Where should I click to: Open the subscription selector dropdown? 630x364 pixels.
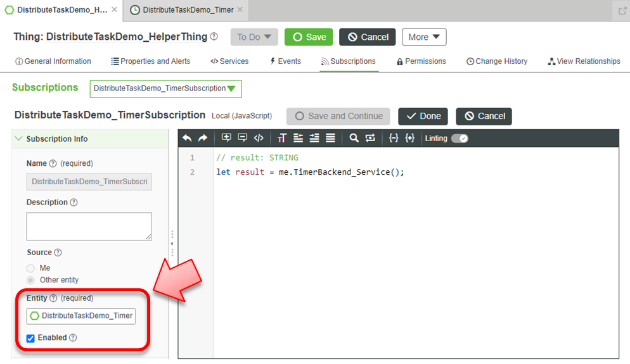pos(165,89)
